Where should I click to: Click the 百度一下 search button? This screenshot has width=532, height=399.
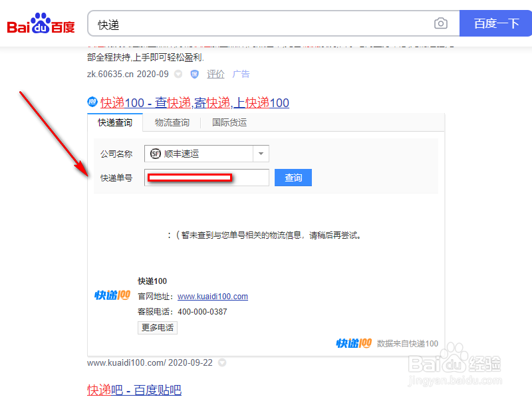(x=495, y=23)
